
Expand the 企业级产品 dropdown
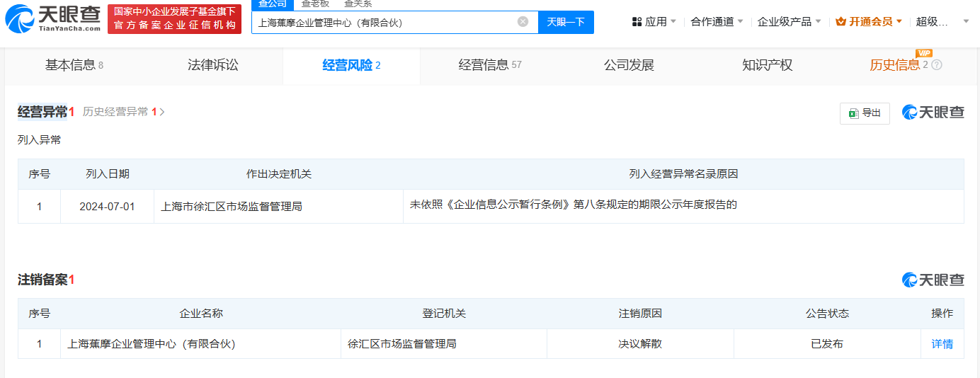[x=789, y=22]
